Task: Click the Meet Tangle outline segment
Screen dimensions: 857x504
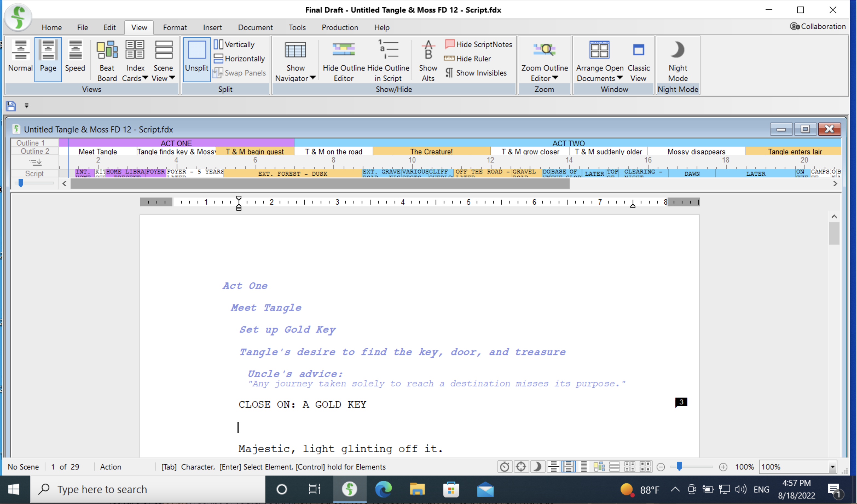Action: 98,151
